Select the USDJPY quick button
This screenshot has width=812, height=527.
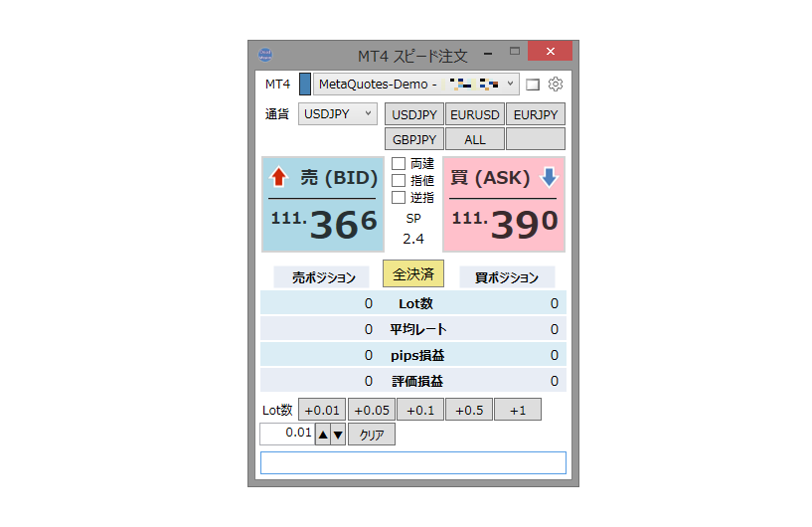pyautogui.click(x=414, y=114)
